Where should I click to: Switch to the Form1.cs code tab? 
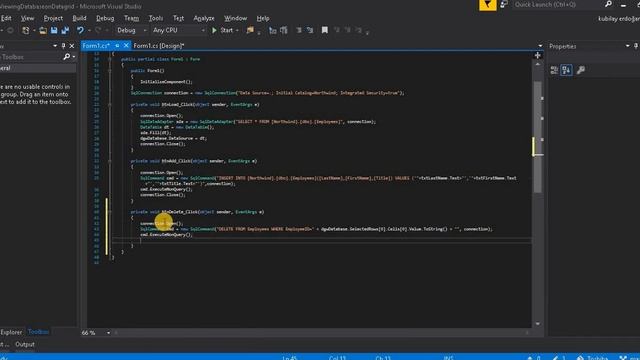click(96, 46)
